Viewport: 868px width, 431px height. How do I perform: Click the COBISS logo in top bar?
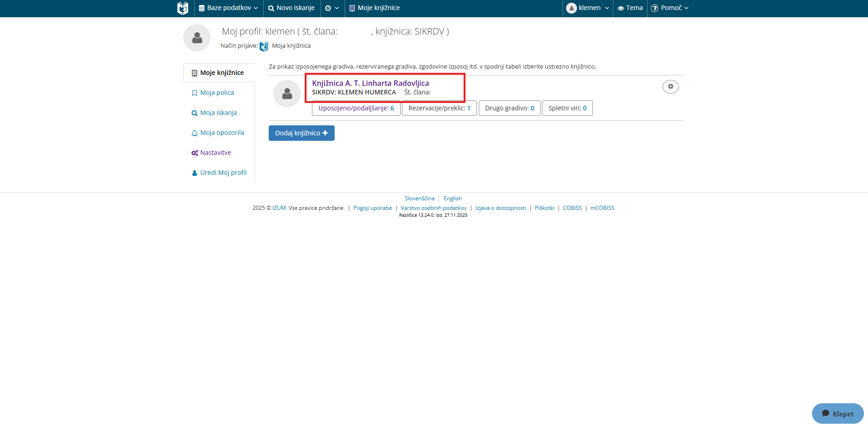point(182,8)
